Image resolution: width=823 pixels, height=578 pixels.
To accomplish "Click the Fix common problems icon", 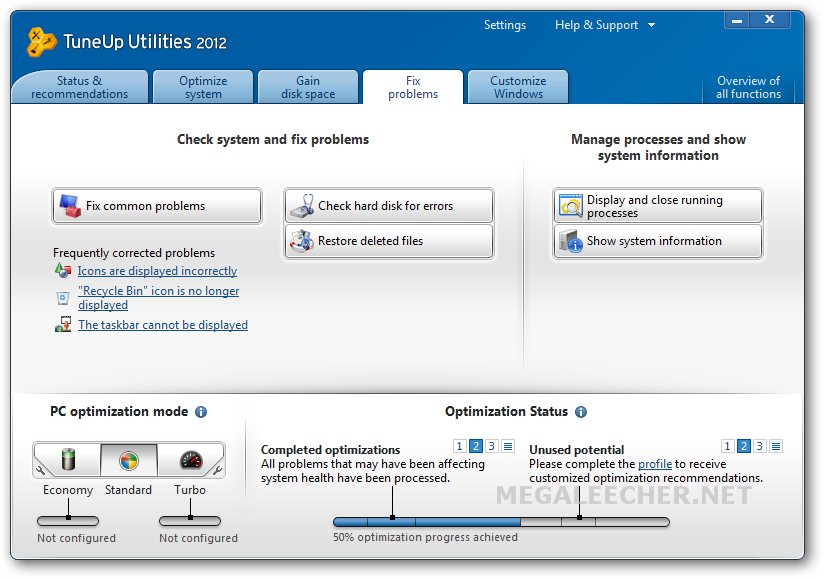I will pyautogui.click(x=69, y=206).
